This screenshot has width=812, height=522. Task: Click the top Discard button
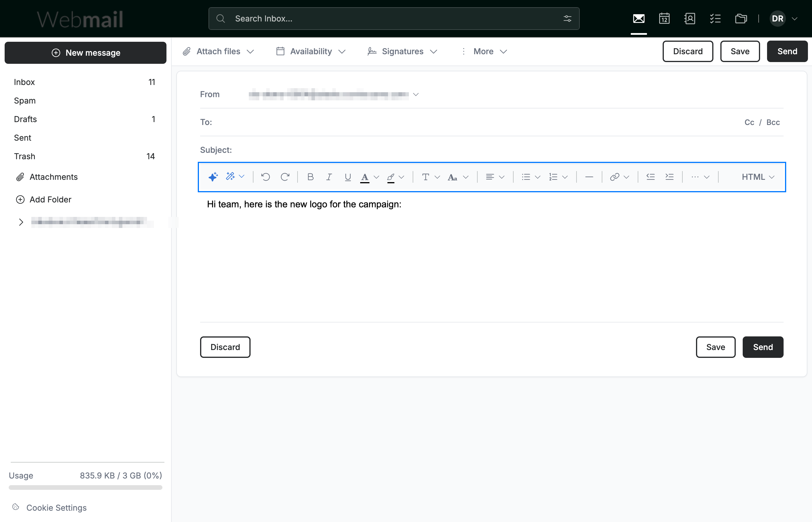688,51
